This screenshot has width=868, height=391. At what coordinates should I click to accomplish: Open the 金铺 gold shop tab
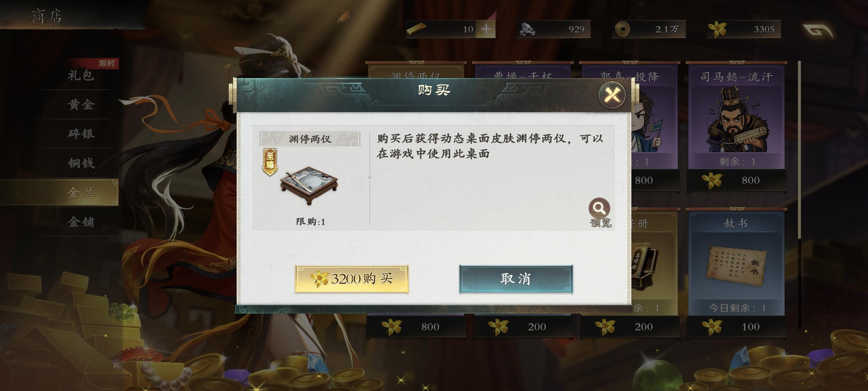click(x=80, y=222)
